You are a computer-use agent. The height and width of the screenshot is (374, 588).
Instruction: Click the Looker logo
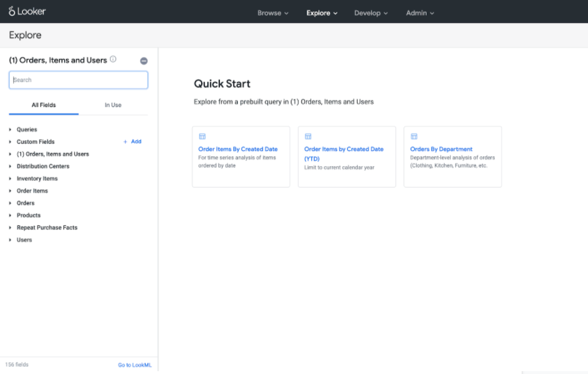point(27,11)
